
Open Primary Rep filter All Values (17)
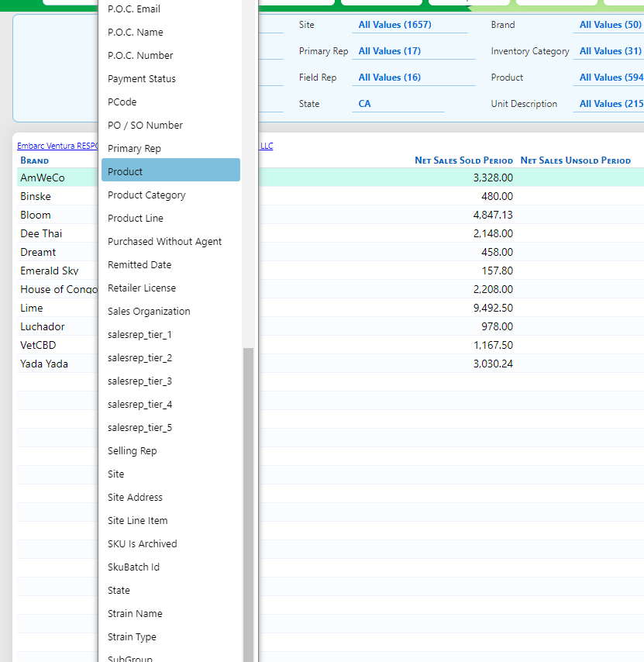pyautogui.click(x=389, y=51)
